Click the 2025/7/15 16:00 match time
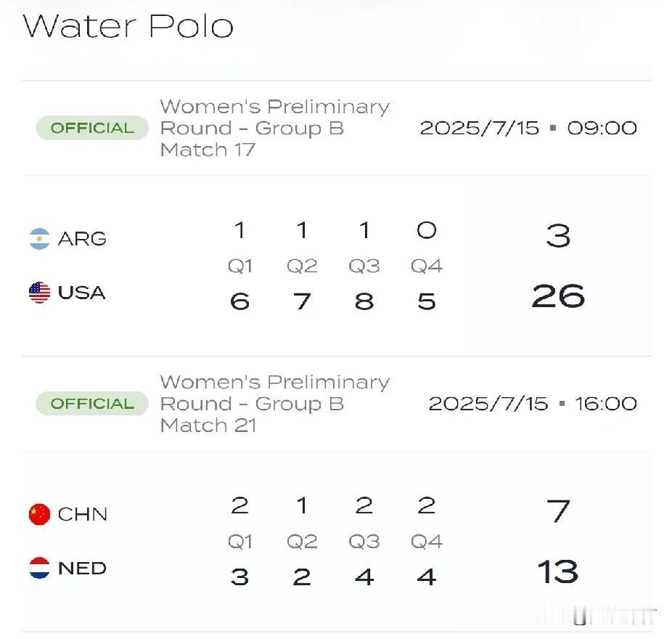The width and height of the screenshot is (672, 639). click(533, 404)
